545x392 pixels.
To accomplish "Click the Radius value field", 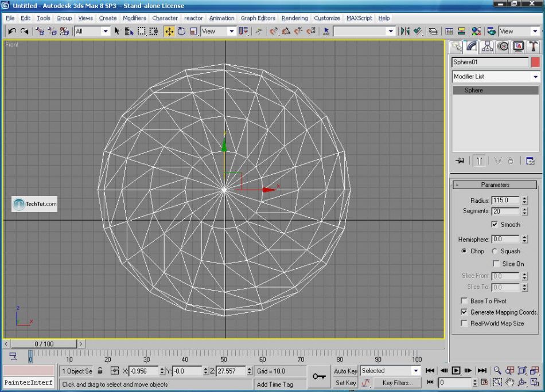I will 506,201.
